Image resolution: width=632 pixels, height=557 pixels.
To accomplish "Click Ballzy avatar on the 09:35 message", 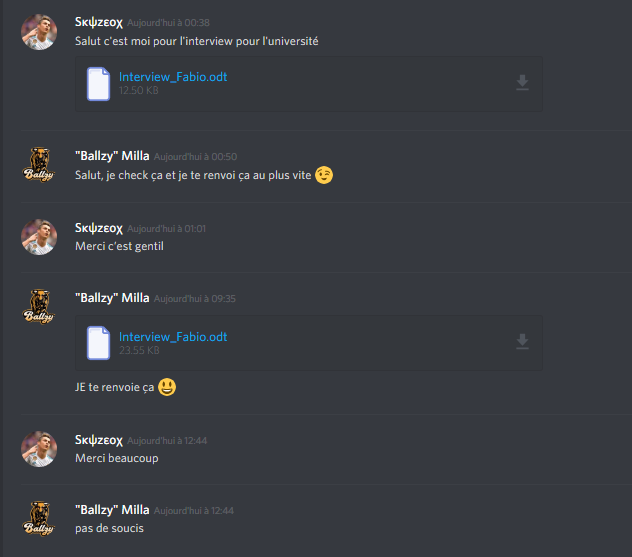I will (x=39, y=307).
